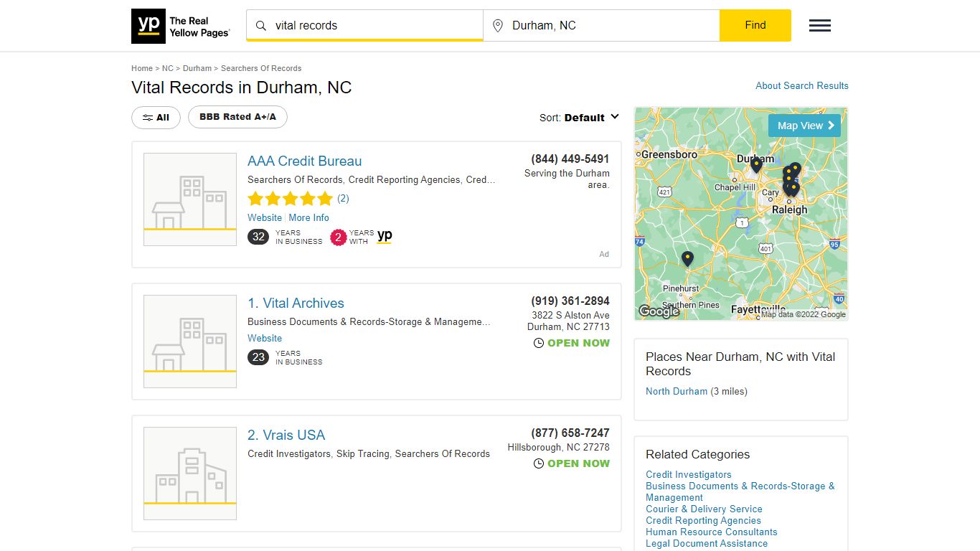Open the Vital Archives Website link

pos(265,338)
